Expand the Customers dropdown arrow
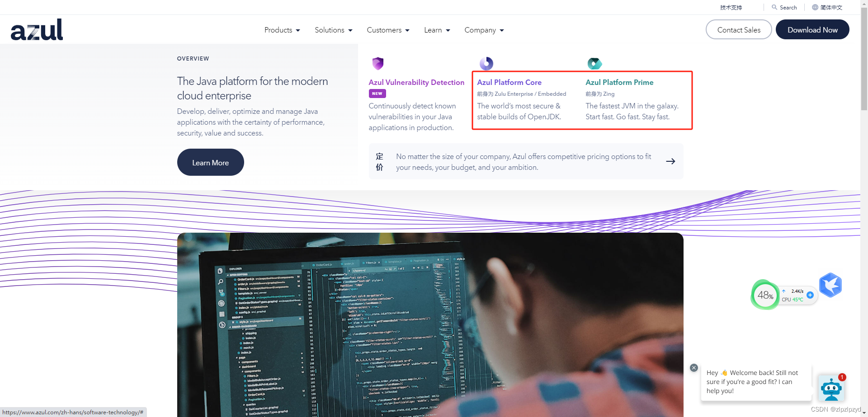 click(407, 30)
